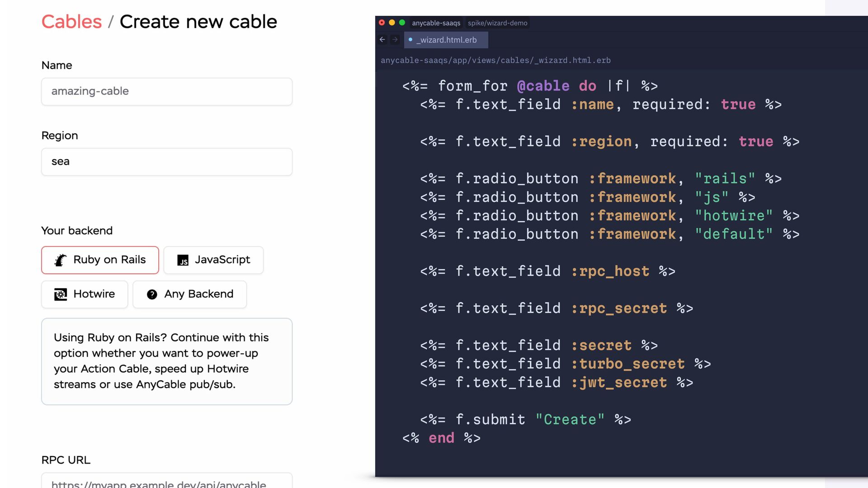Image resolution: width=868 pixels, height=488 pixels.
Task: Click the back arrow in the editor
Action: [x=382, y=40]
